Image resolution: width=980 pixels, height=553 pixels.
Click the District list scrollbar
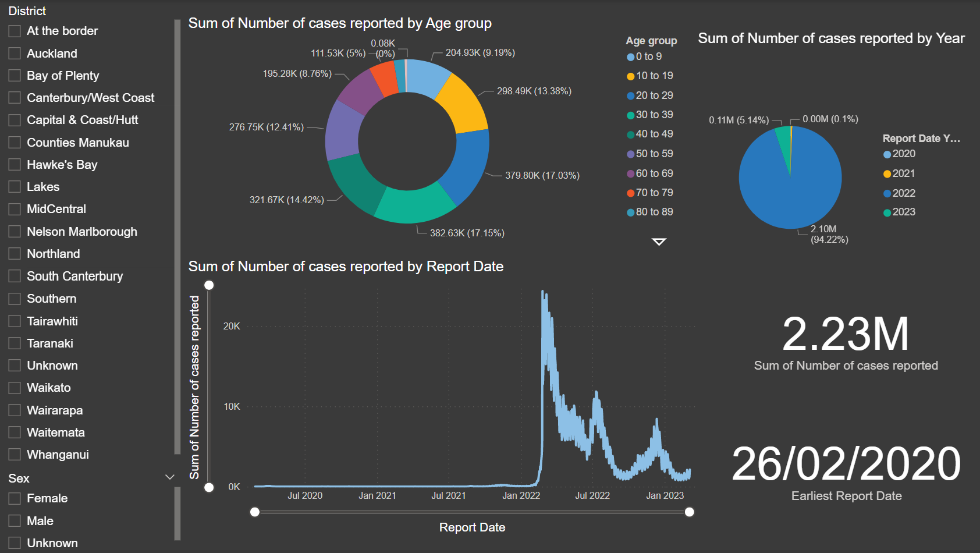coord(177,237)
